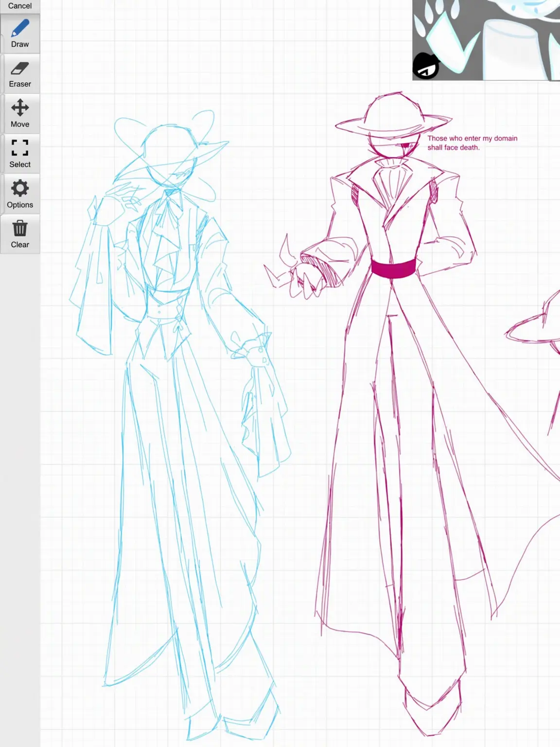Click the black round face avatar icon
This screenshot has width=560, height=747.
tap(426, 66)
